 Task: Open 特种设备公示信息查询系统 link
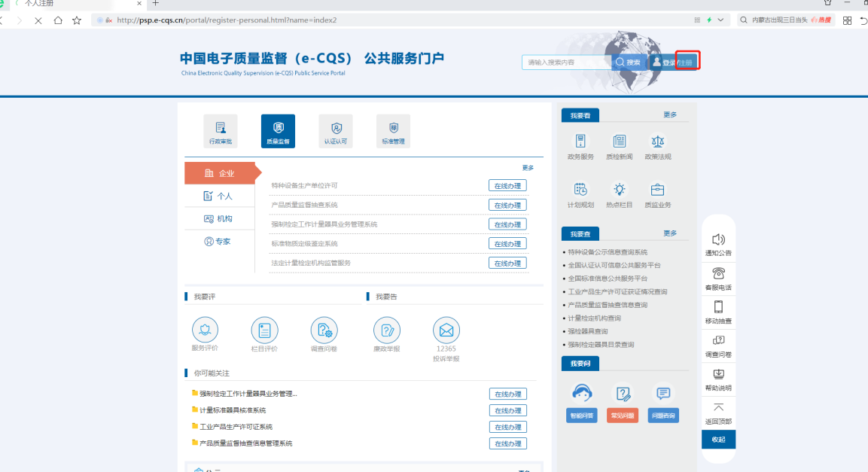(x=608, y=251)
